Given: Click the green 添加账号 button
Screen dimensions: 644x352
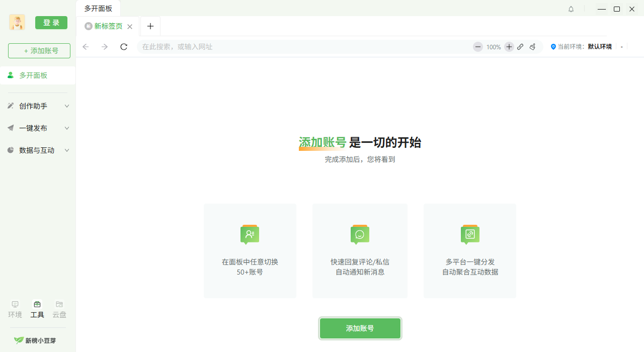Looking at the screenshot, I should click(360, 328).
